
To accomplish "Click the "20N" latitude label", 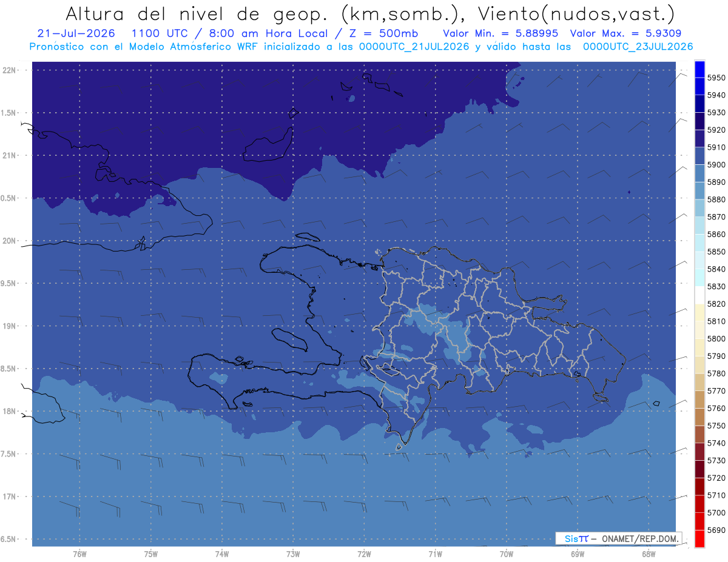I will [x=9, y=241].
